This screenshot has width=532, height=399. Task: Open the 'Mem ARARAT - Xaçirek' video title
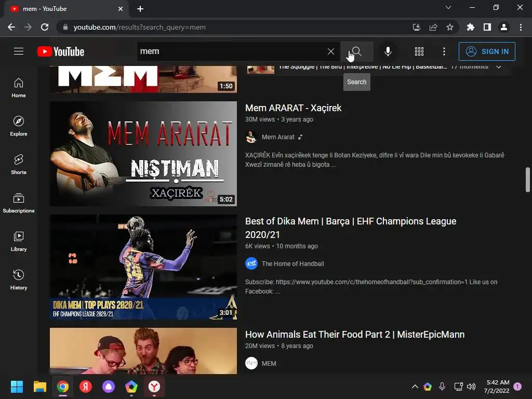293,108
